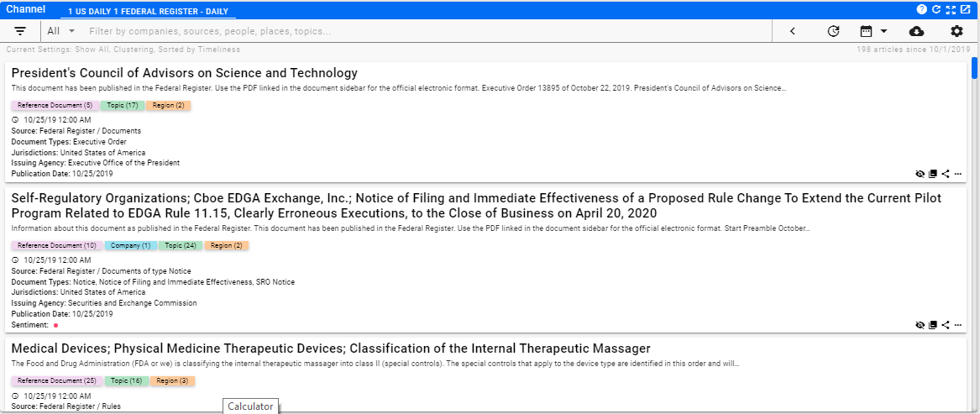Screen dimensions: 980x414
Task: Open channel settings gear
Action: [956, 31]
